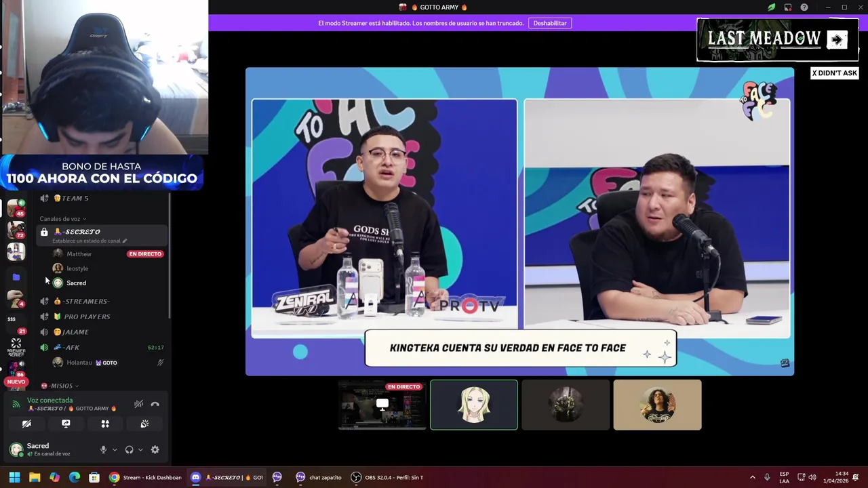Screen dimensions: 868x488
Task: Open Sacred's own profile avatar in user panel
Action: point(16,449)
